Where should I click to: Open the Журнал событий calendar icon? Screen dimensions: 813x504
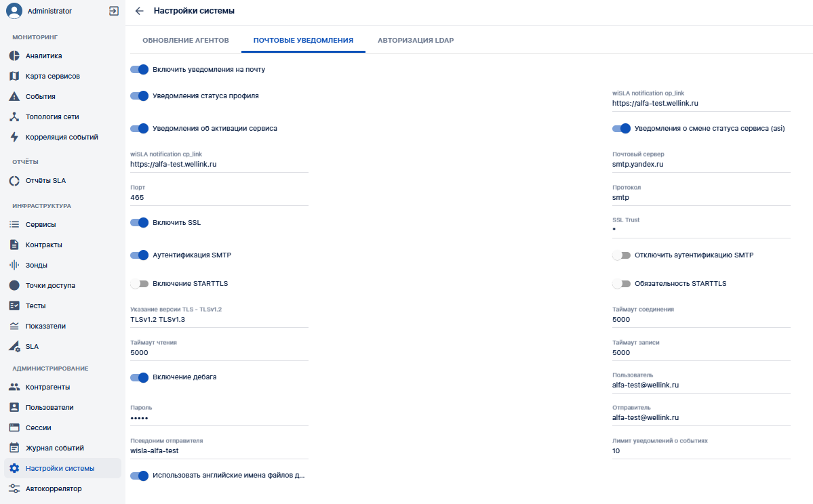click(x=14, y=448)
